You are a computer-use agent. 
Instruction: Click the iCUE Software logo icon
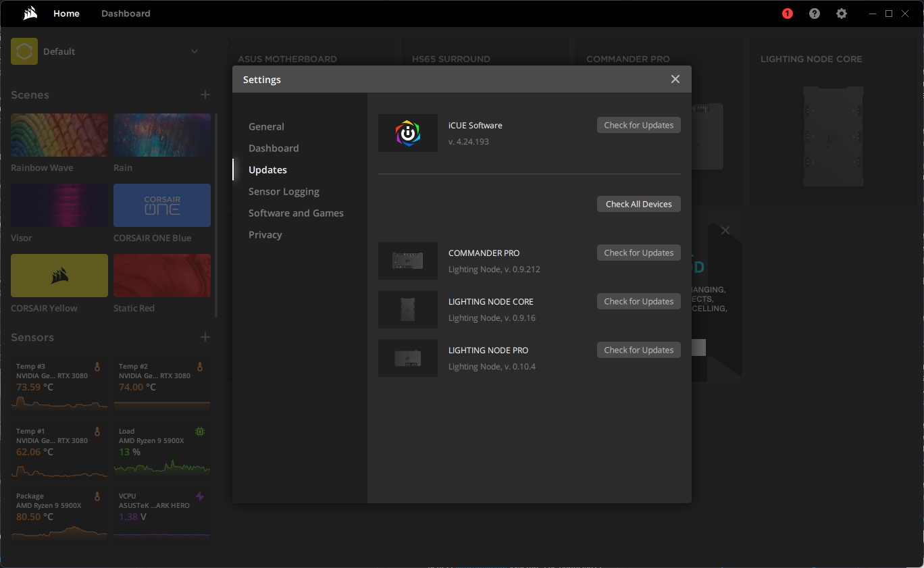click(408, 133)
